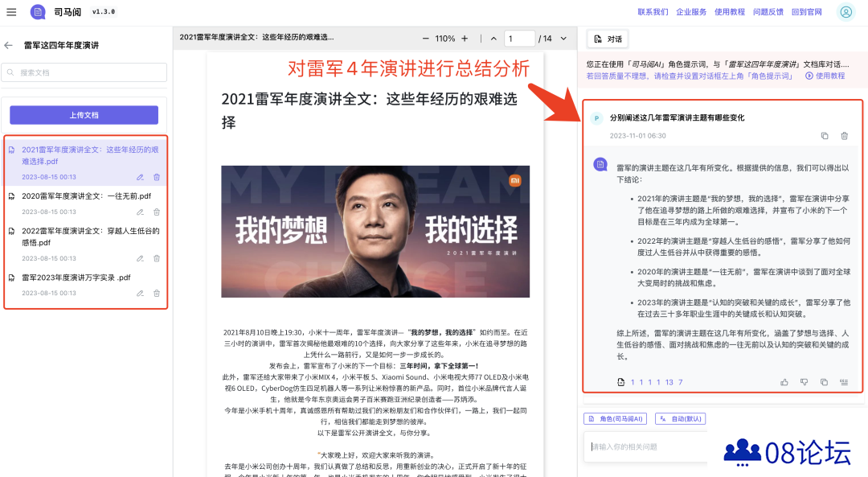Rename the 2022雷军年度演讲全文 document
The width and height of the screenshot is (868, 477).
pyautogui.click(x=140, y=259)
